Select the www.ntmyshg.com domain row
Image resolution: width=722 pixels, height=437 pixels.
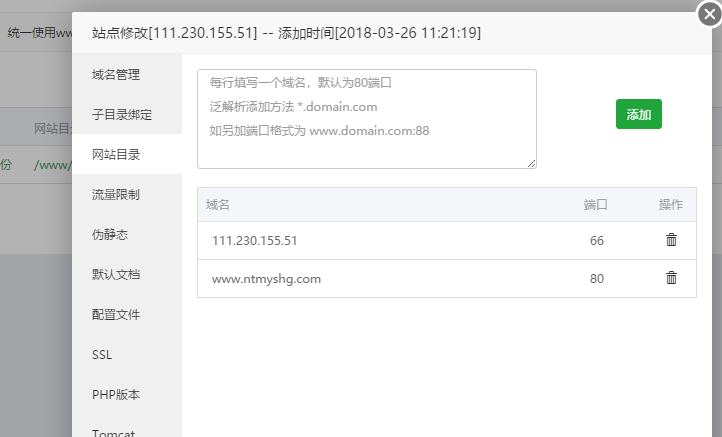pos(447,278)
